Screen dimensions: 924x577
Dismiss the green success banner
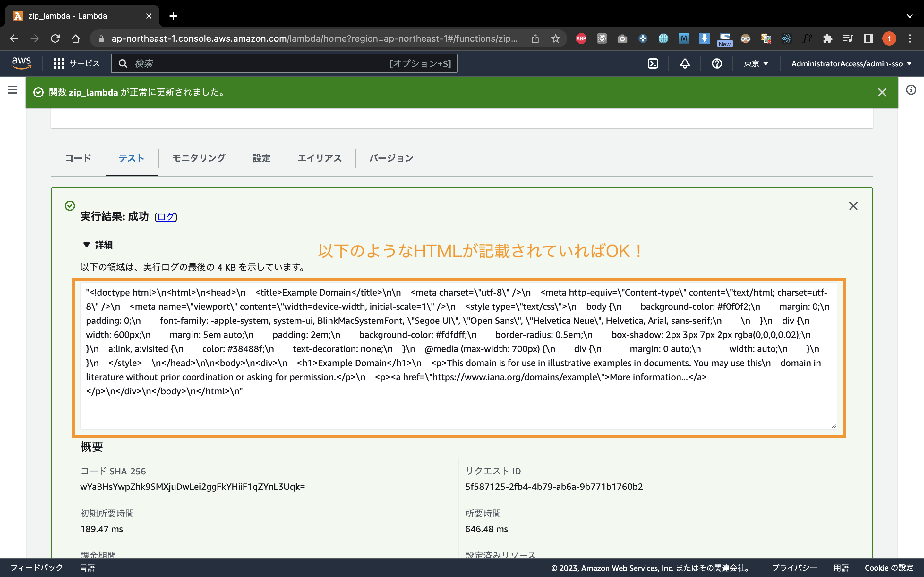pyautogui.click(x=882, y=92)
